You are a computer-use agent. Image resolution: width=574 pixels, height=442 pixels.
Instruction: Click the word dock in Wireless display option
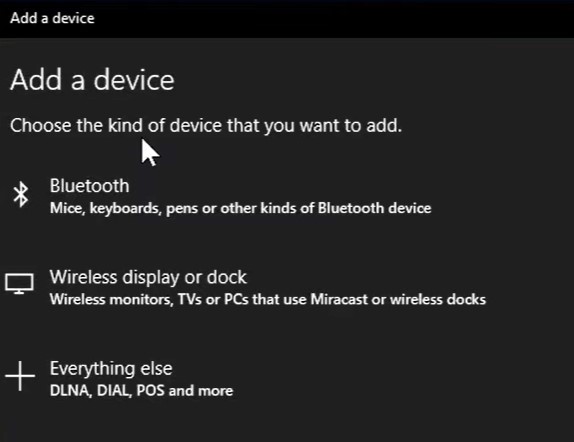tap(227, 277)
